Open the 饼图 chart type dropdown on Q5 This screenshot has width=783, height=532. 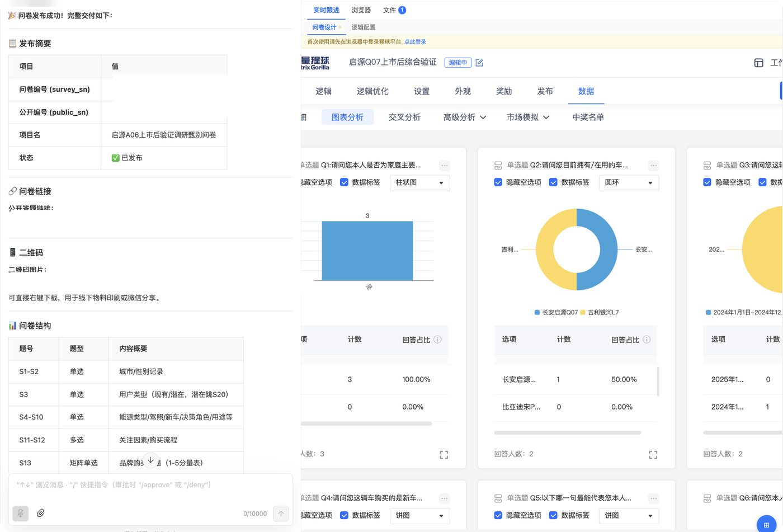(629, 516)
